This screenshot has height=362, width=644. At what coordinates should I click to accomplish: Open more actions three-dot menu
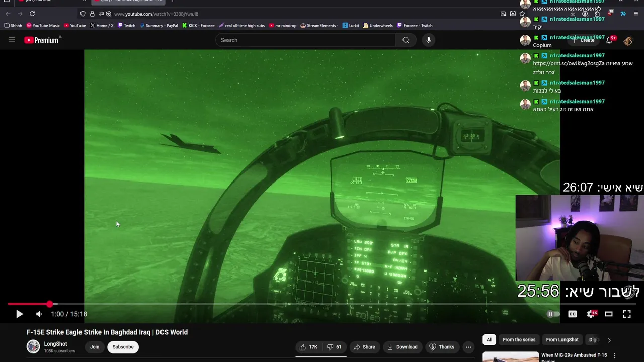pos(468,347)
